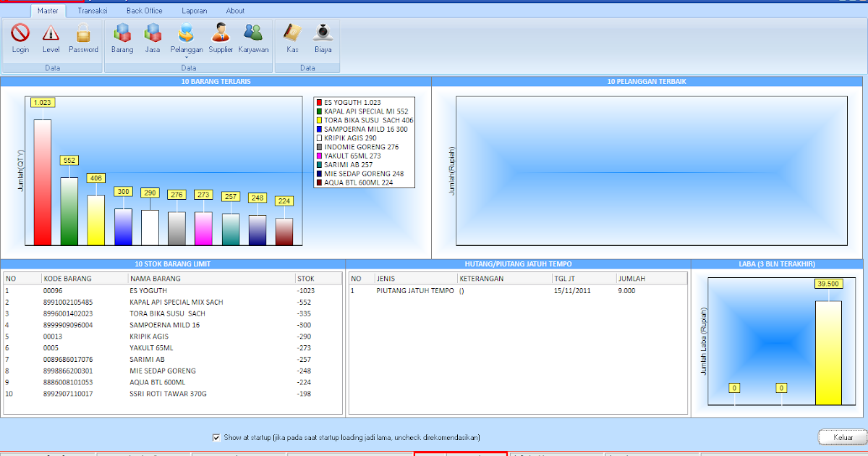Select the MIE SEDAP GORENG stock row
This screenshot has width=868, height=456.
tap(172, 371)
